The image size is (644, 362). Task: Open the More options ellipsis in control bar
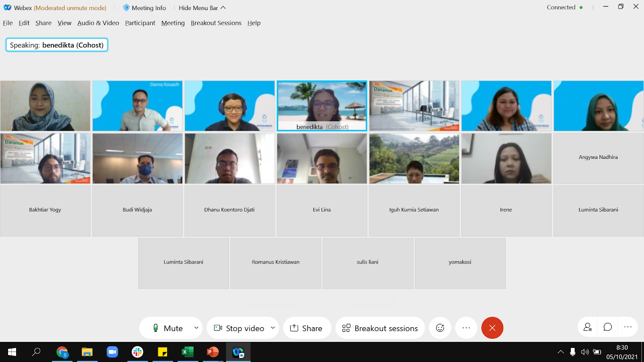click(466, 328)
